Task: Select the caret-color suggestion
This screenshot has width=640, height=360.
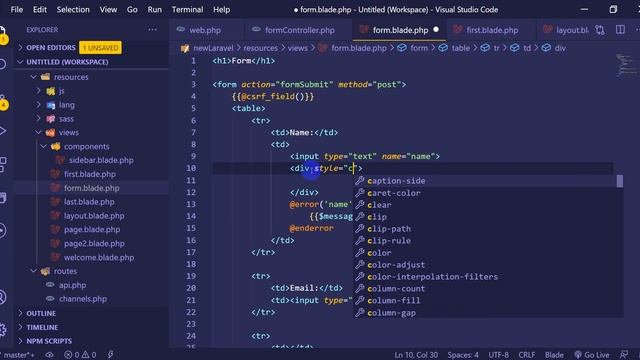Action: [488, 193]
